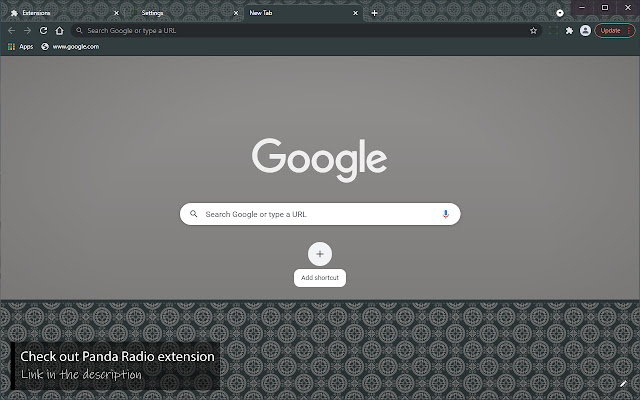The image size is (640, 400).
Task: Close the Extensions tab
Action: [x=116, y=13]
